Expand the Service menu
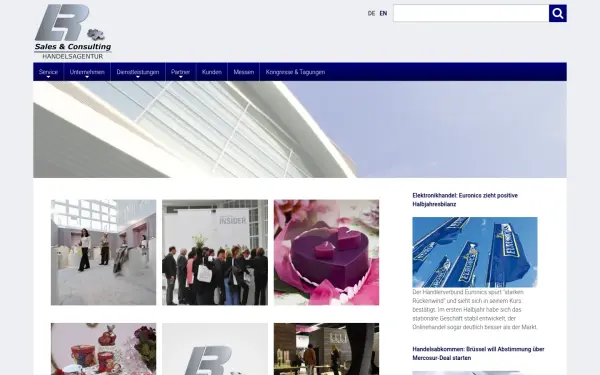600x375 pixels. click(x=48, y=72)
